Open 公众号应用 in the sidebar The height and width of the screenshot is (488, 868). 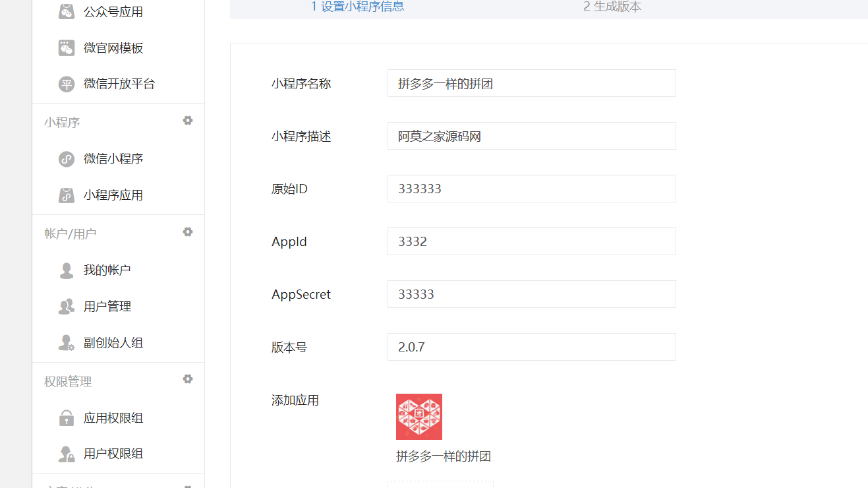point(113,12)
